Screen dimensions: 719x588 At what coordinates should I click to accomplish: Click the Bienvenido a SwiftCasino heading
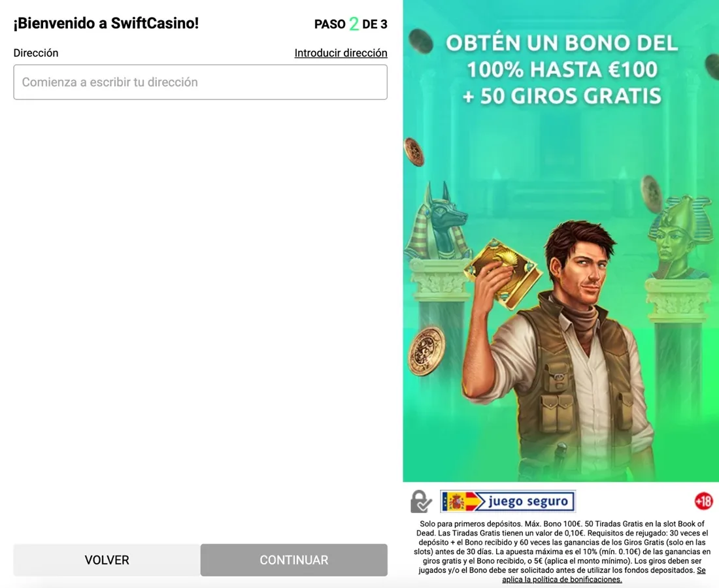(106, 23)
